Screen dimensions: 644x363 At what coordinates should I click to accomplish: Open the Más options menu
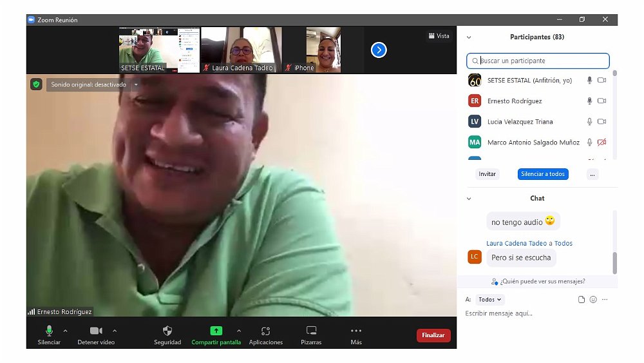(356, 331)
